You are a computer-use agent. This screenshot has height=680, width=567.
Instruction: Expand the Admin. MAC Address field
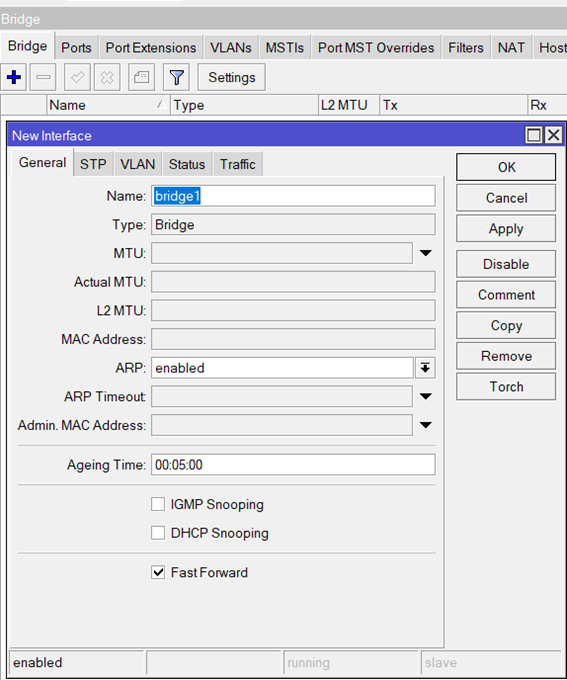[x=426, y=425]
